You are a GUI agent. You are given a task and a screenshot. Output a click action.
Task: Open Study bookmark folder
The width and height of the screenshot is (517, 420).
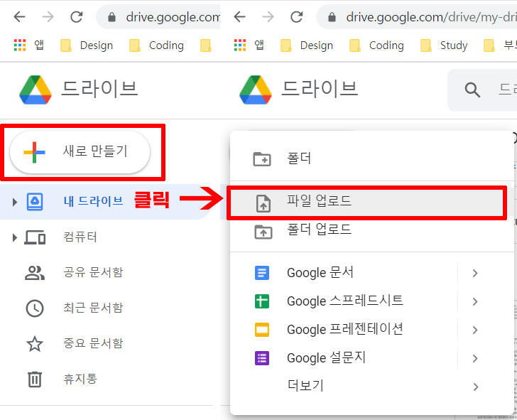444,45
